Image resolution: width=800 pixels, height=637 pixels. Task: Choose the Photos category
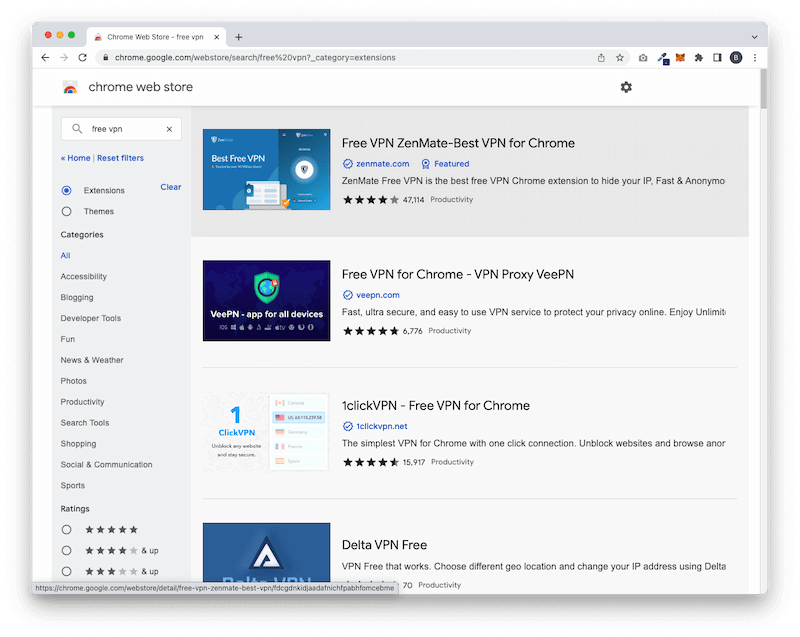pyautogui.click(x=73, y=381)
